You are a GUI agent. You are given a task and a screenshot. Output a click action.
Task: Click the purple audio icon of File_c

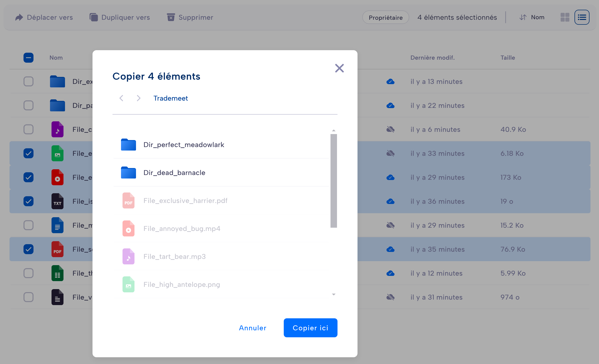(57, 129)
